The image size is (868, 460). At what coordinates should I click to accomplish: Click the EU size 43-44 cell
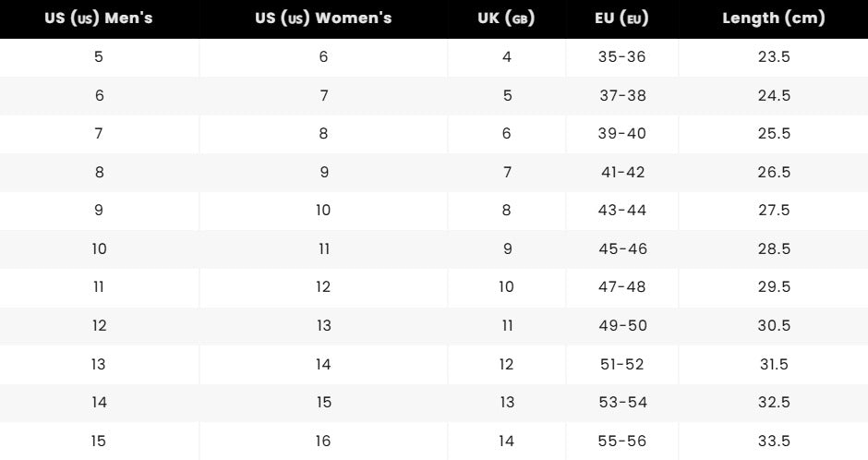[x=621, y=211]
